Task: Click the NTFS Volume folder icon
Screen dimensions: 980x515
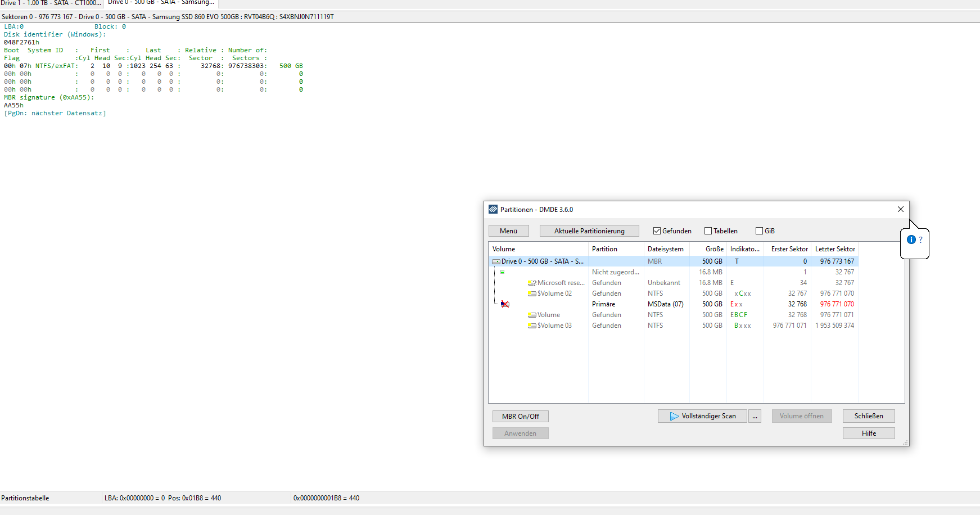Action: pos(531,315)
